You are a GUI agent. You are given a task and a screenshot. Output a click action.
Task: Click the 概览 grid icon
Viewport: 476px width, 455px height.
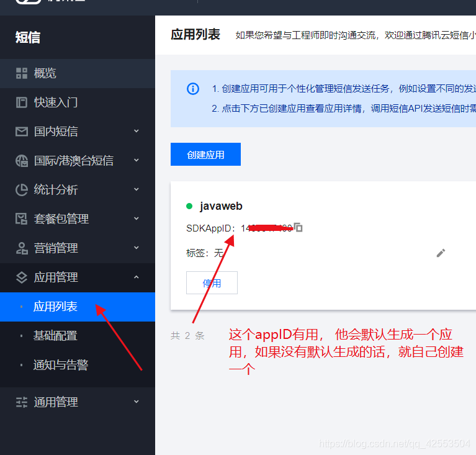pos(22,73)
